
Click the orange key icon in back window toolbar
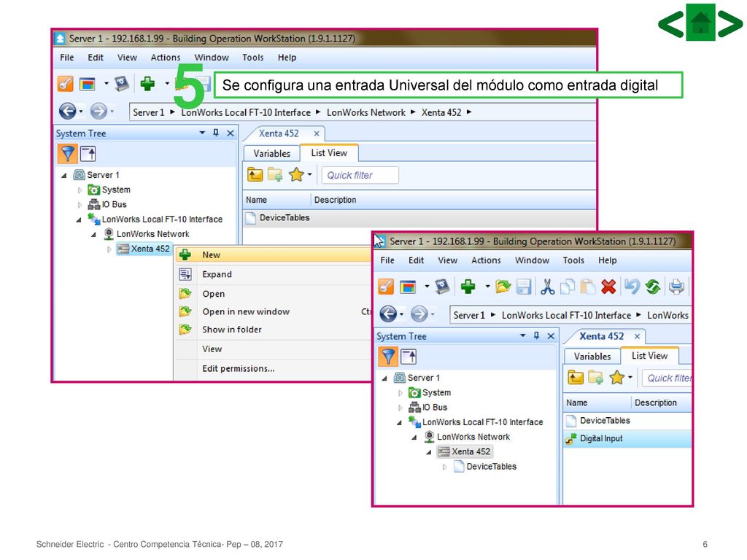click(65, 84)
